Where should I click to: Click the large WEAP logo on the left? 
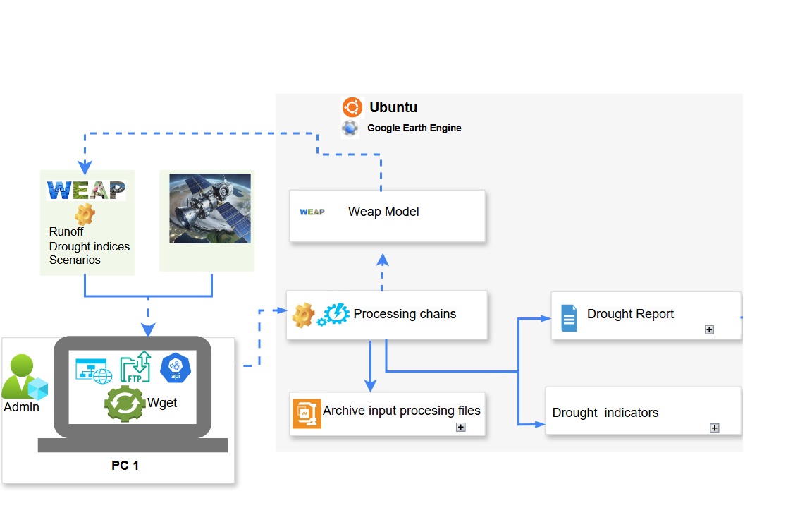click(86, 190)
